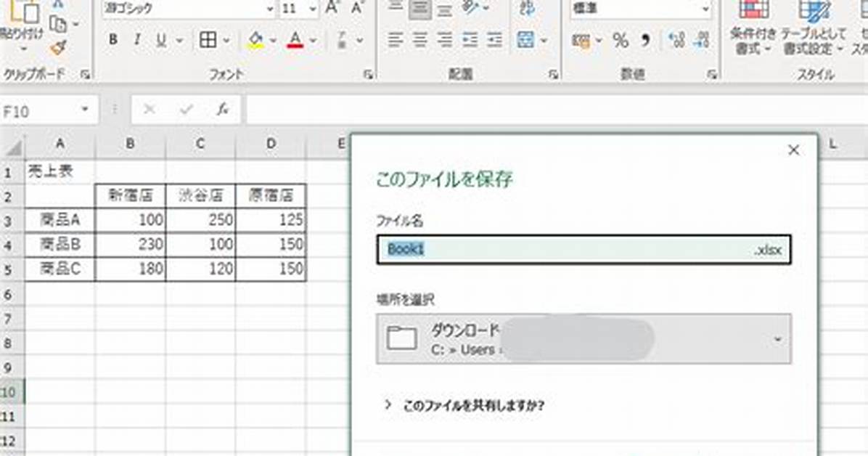Select cell with value 250
Screen dimensions: 868x456
[x=200, y=220]
